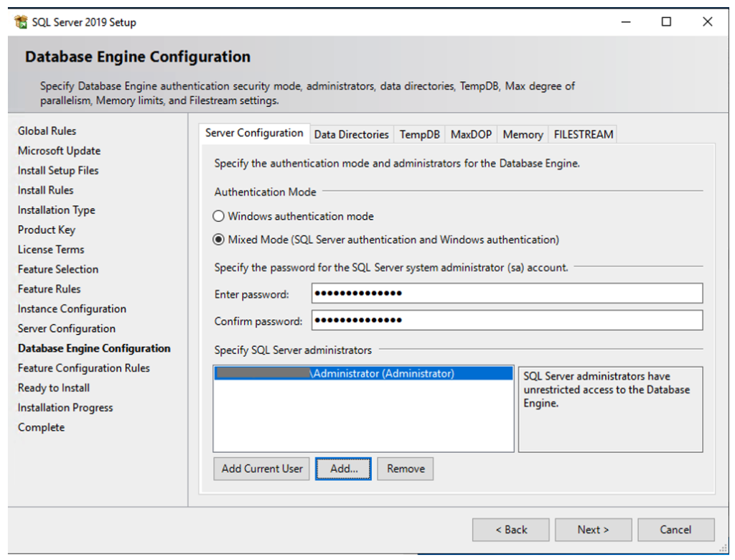735x560 pixels.
Task: Click Installation Type step
Action: 56,210
